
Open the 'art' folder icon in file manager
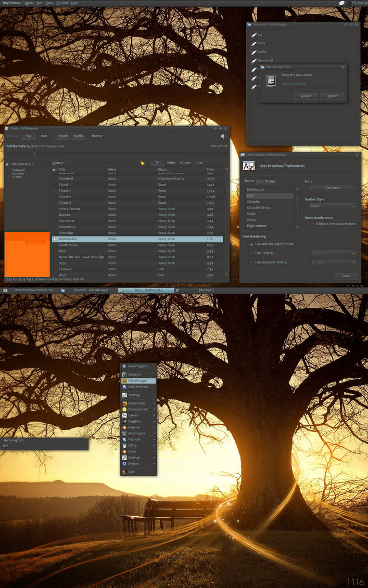pyautogui.click(x=254, y=35)
